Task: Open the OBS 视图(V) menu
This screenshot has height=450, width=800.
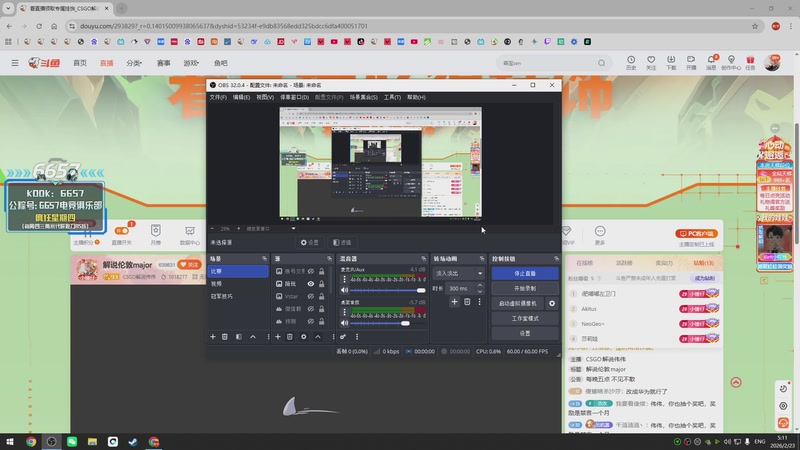Action: [265, 97]
